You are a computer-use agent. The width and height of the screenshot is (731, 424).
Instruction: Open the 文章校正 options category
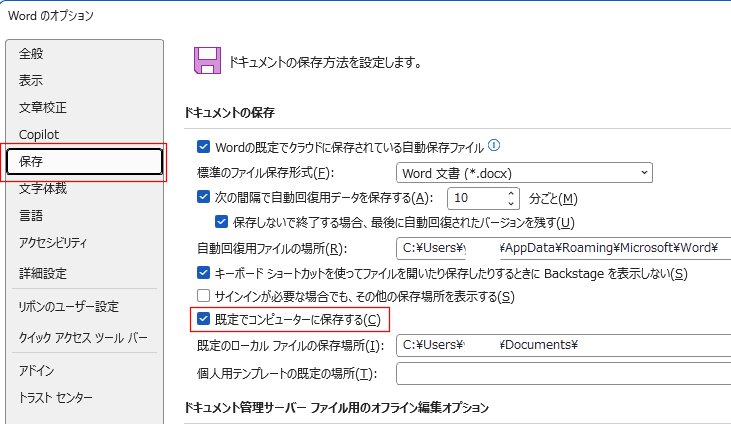tap(43, 107)
